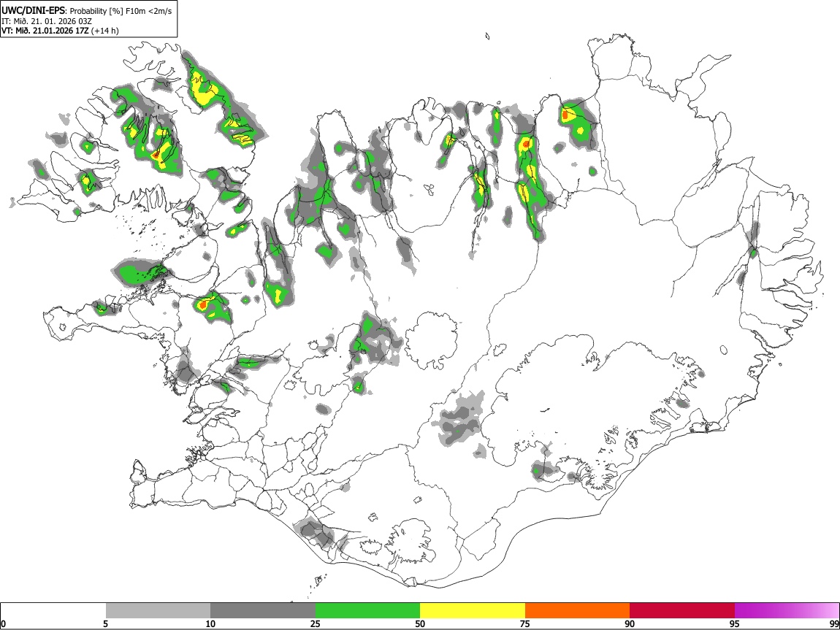The height and width of the screenshot is (630, 840).
Task: Click the yellow 50–75% legend swatch
Action: click(x=473, y=611)
